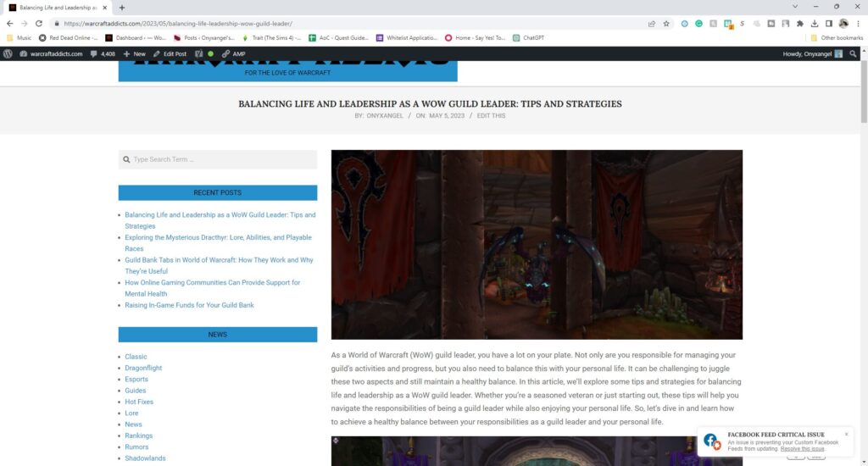Open the Rumors news category
868x466 pixels.
[x=136, y=447]
